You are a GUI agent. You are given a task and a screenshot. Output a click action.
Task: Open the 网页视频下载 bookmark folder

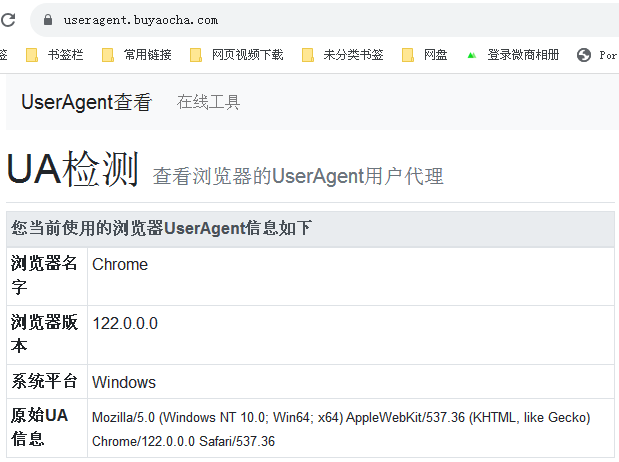coord(236,55)
